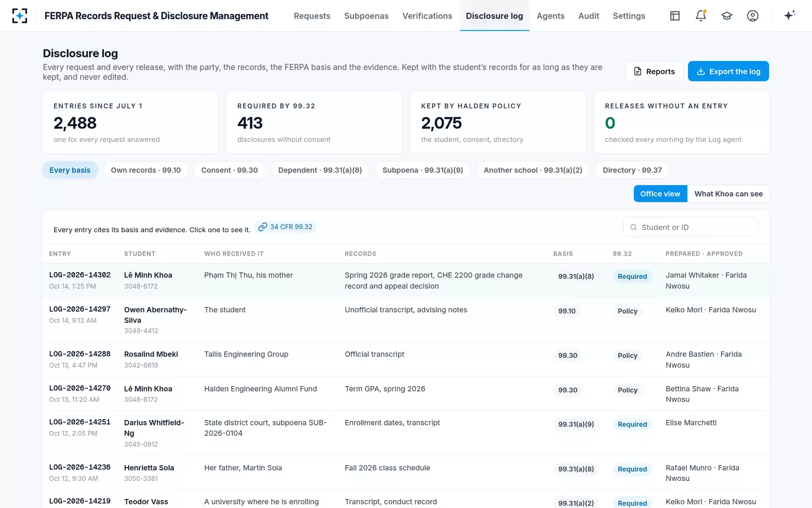Filter by Own records · 99.10
Image resolution: width=812 pixels, height=508 pixels.
tap(146, 170)
